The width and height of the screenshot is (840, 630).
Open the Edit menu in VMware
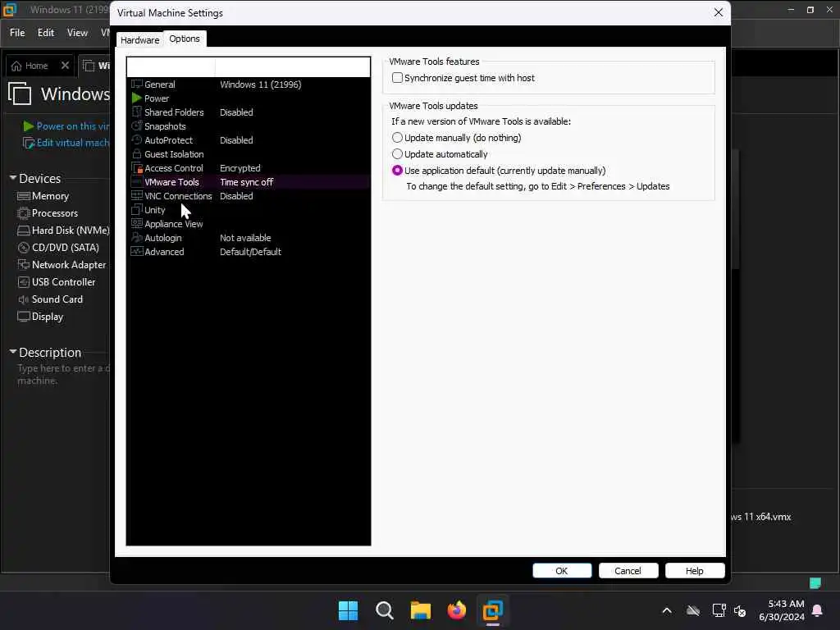click(46, 33)
